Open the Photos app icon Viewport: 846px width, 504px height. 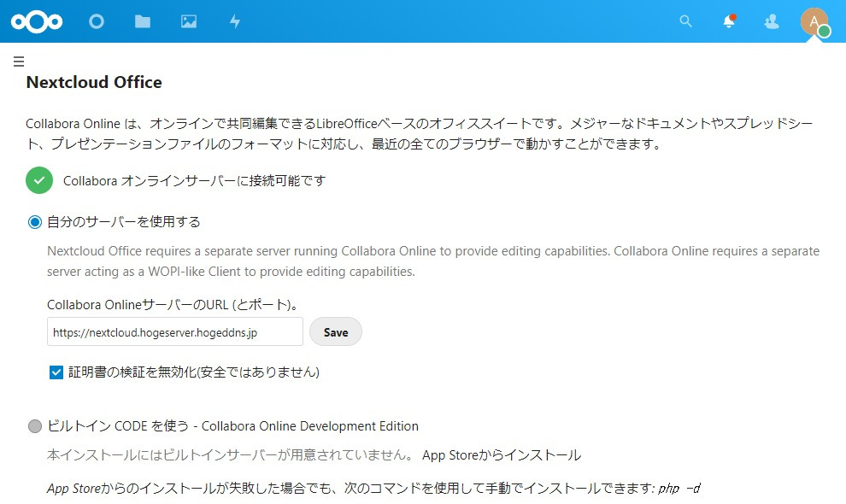pos(189,21)
